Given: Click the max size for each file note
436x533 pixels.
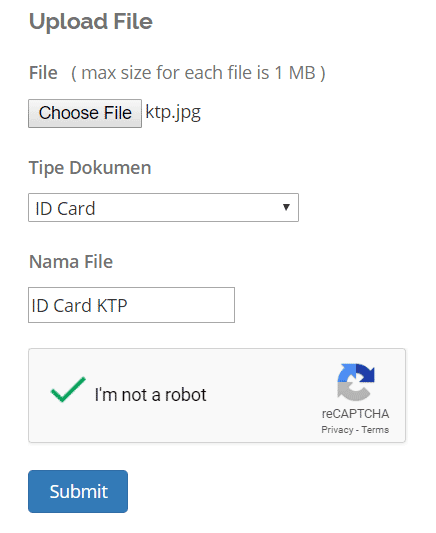Looking at the screenshot, I should point(198,73).
